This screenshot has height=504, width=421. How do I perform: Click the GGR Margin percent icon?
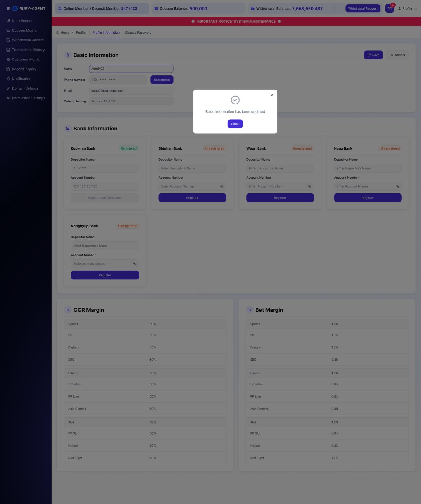coord(68,310)
